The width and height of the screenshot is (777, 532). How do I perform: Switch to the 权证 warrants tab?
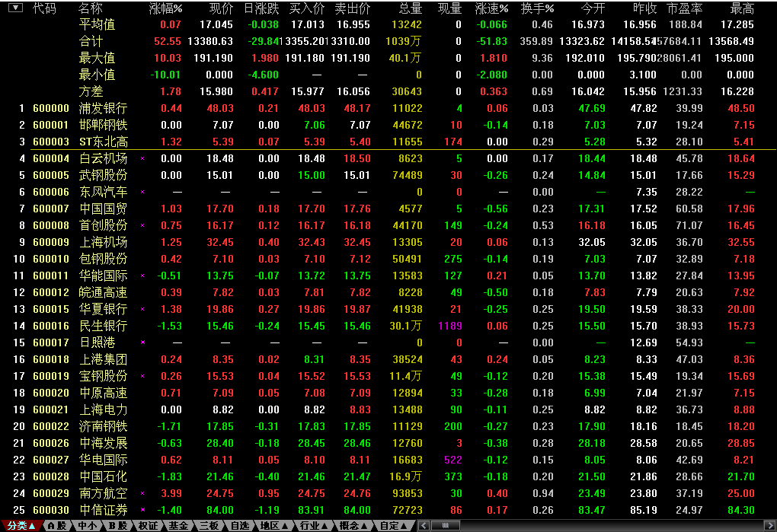coord(148,525)
